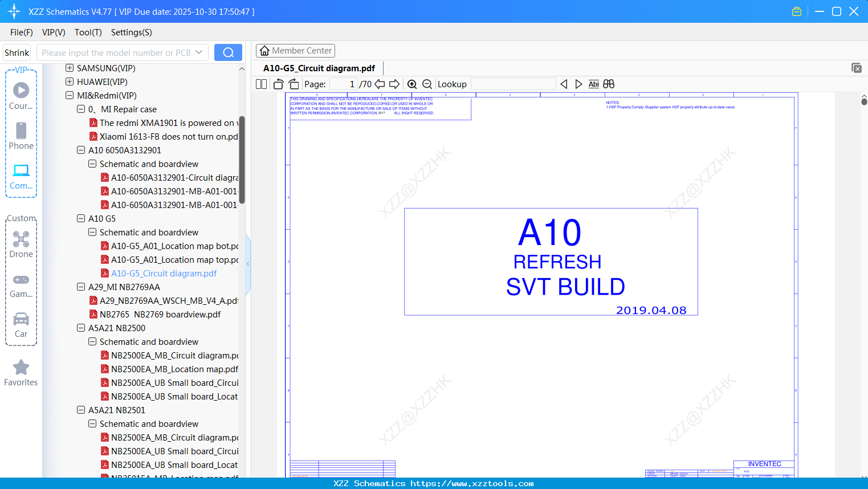
Task: Click PDF icon beside Xiaomi 1613-FB file
Action: pyautogui.click(x=93, y=137)
